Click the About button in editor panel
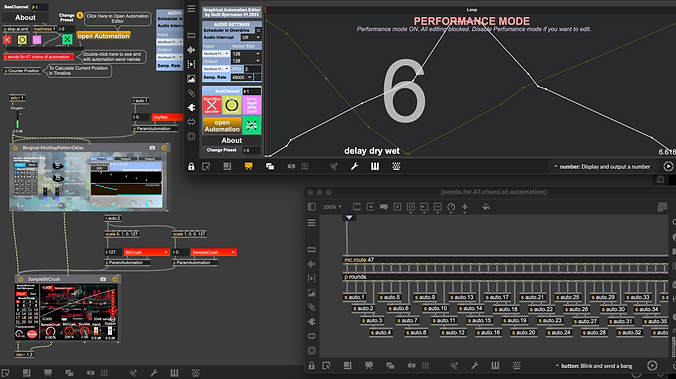This screenshot has height=379, width=676. pos(232,141)
